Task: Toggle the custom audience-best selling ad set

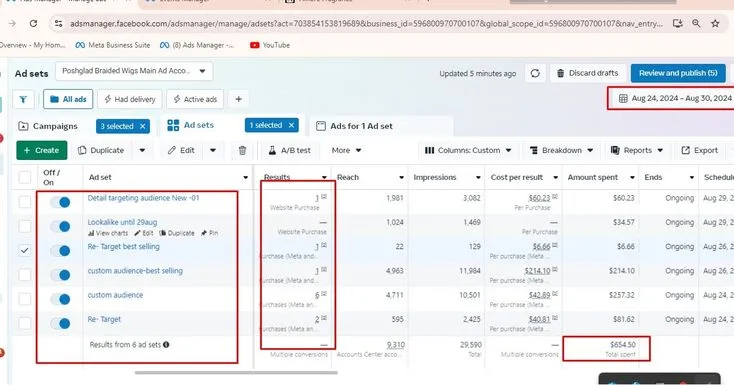Action: coord(60,275)
